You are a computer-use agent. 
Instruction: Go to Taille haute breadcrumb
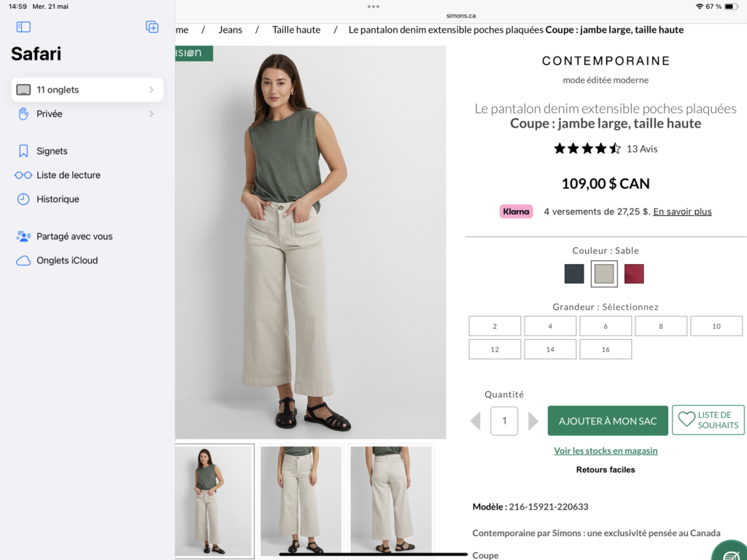pos(296,30)
